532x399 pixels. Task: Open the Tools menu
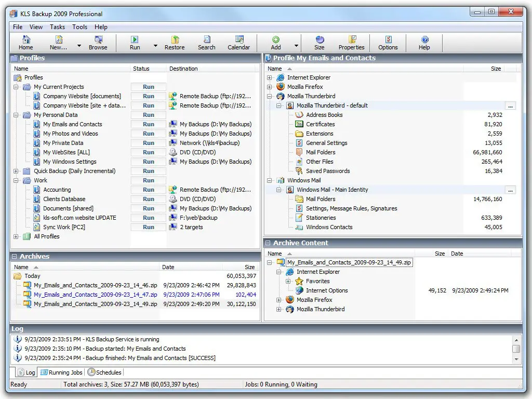[79, 27]
